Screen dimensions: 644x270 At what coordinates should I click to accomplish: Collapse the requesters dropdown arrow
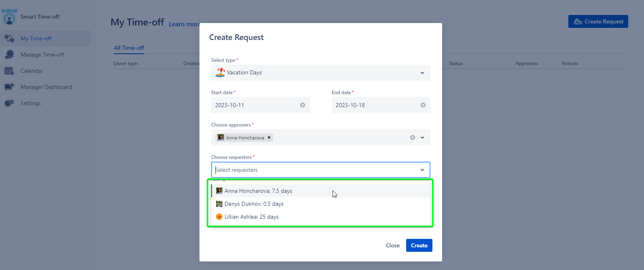point(422,170)
